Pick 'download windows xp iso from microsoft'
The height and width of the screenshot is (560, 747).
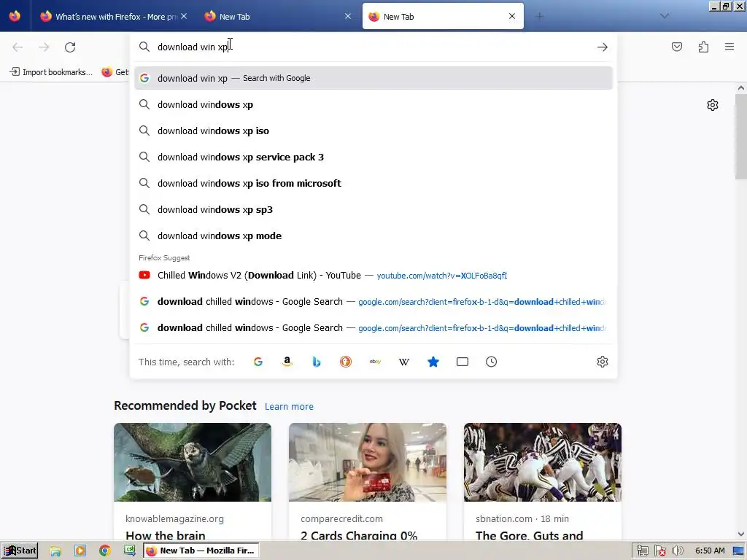[x=373, y=183]
